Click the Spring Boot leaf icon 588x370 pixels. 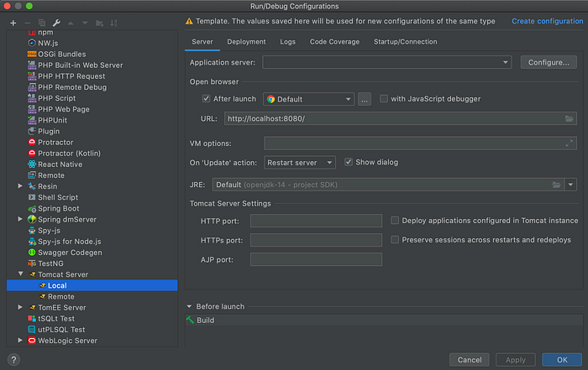pos(32,209)
